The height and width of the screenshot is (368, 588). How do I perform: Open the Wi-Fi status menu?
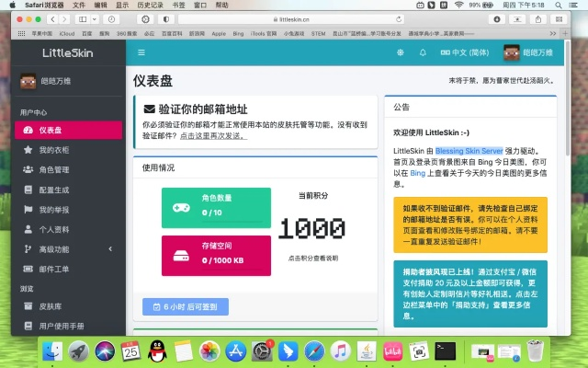(458, 5)
